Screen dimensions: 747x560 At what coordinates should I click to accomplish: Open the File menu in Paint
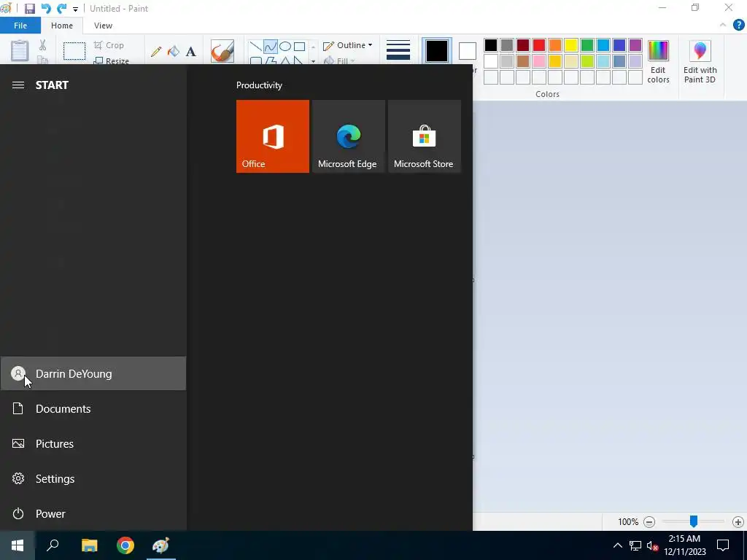tap(20, 26)
